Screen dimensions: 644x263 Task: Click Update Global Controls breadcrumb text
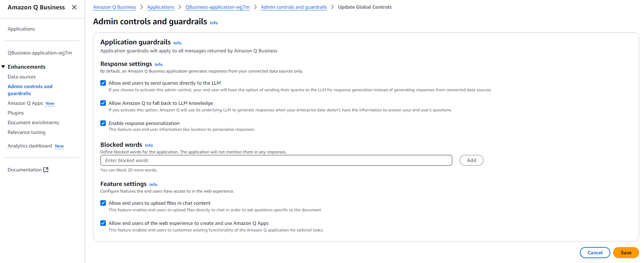click(365, 7)
